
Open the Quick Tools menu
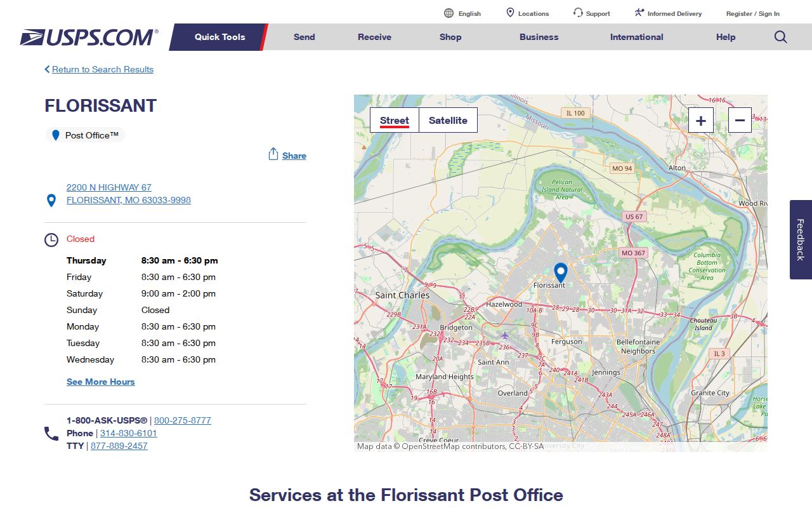[x=219, y=37]
